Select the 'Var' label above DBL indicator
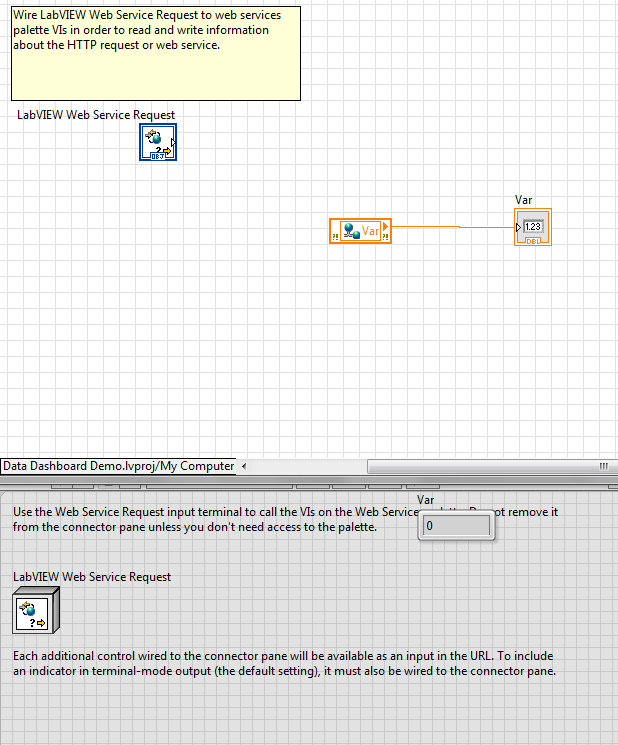The width and height of the screenshot is (618, 745). pyautogui.click(x=523, y=200)
